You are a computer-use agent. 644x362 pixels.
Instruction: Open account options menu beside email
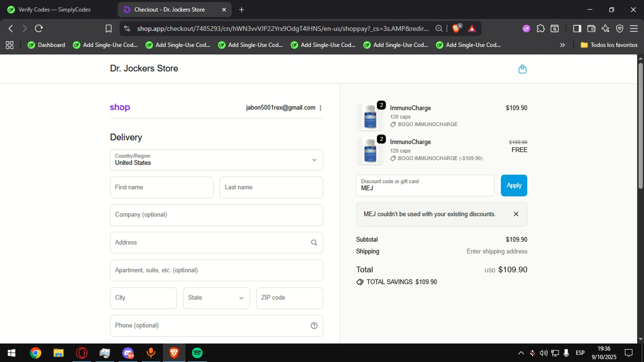[x=320, y=108]
